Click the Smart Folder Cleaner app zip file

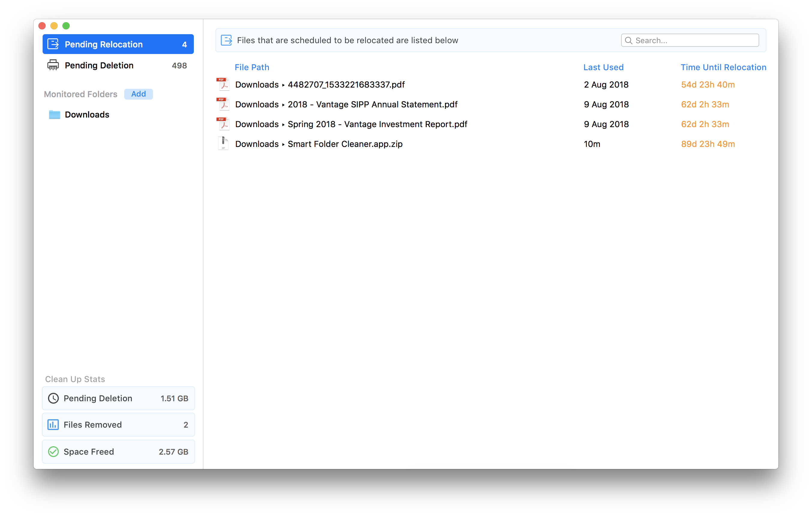click(320, 144)
